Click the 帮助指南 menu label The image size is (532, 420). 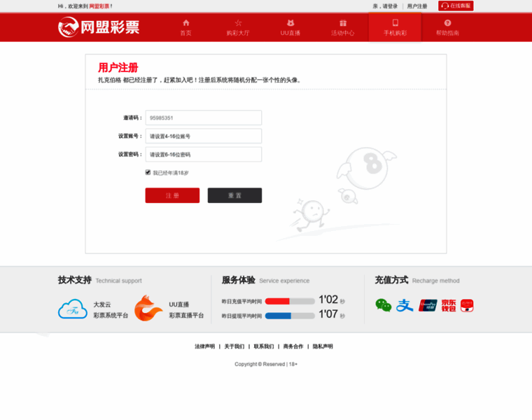click(447, 33)
